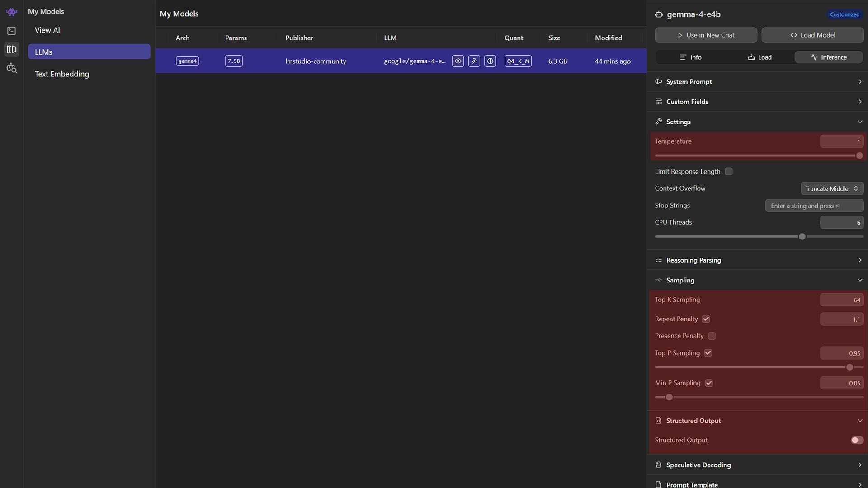Click the Top P Sampling slider handle

849,367
